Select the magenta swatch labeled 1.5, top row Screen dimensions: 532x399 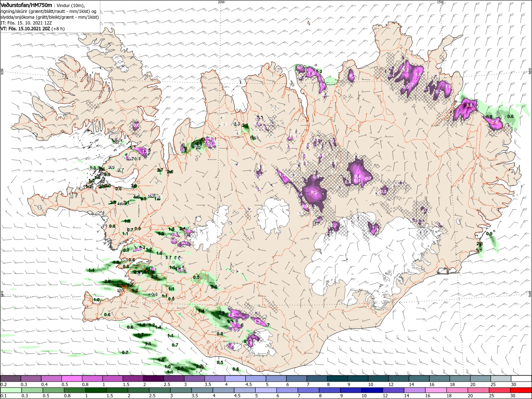pos(133,379)
